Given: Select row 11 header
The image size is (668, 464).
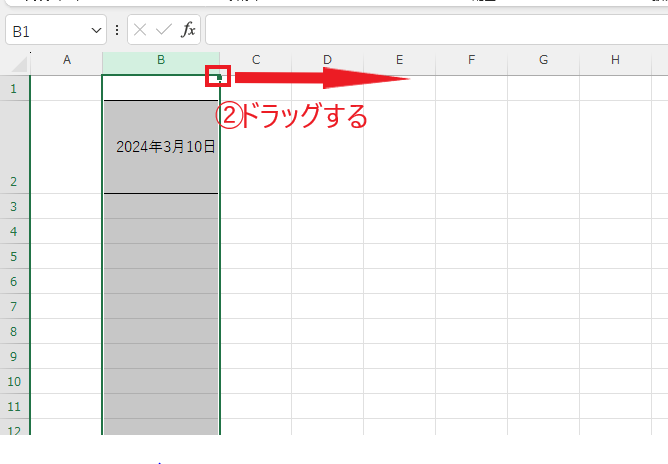Looking at the screenshot, I should coord(14,406).
